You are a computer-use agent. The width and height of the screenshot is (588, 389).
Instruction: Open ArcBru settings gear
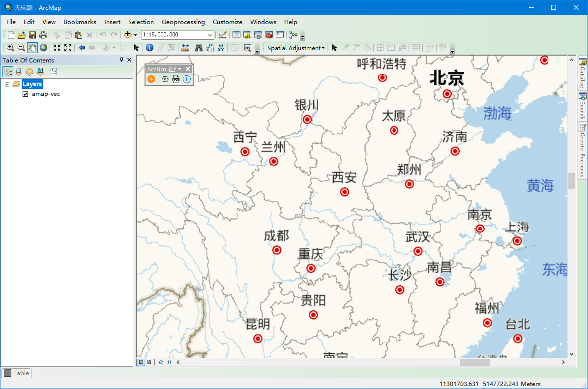tap(165, 79)
